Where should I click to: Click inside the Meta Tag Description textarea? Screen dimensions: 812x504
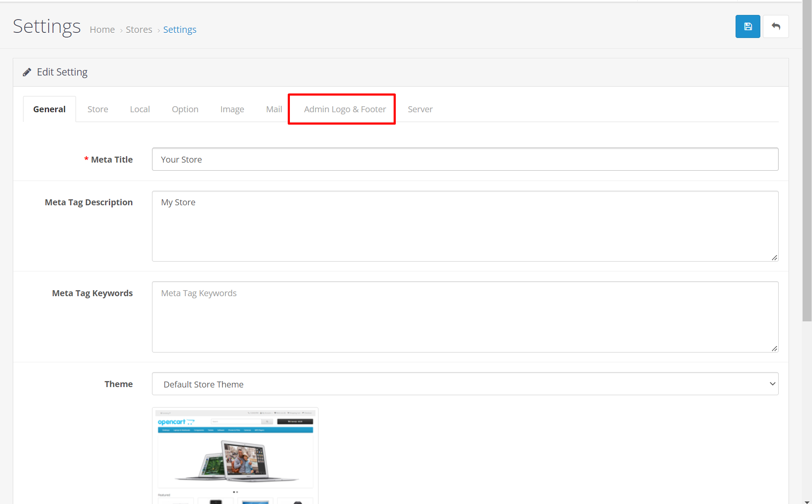click(465, 226)
